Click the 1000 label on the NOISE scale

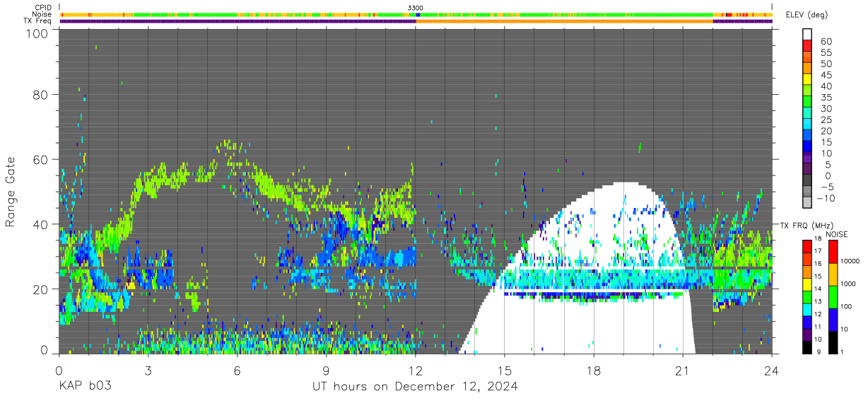848,284
